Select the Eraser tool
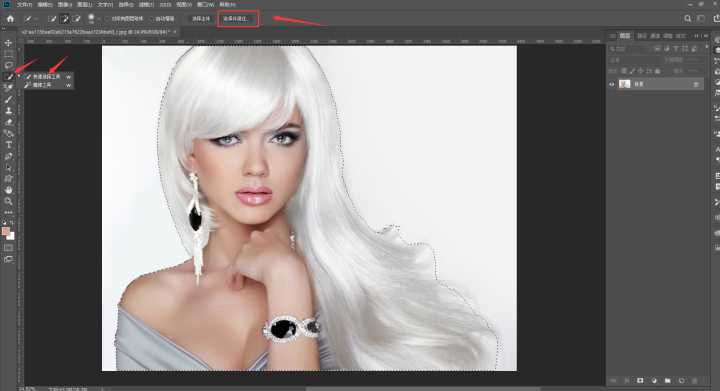Screen dimensions: 720x391 tap(8, 122)
